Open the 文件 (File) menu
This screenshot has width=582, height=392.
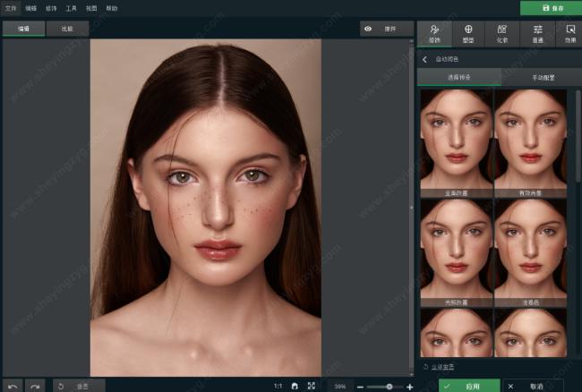(x=10, y=7)
